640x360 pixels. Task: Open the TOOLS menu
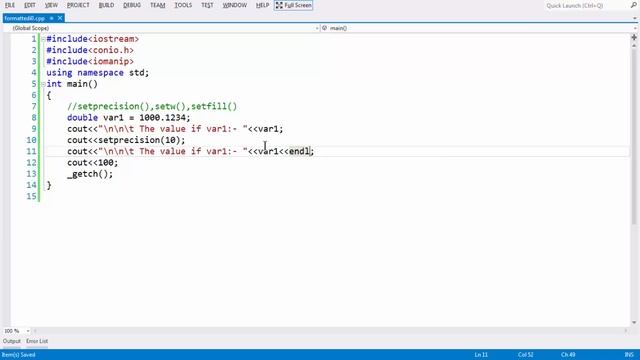pos(183,5)
